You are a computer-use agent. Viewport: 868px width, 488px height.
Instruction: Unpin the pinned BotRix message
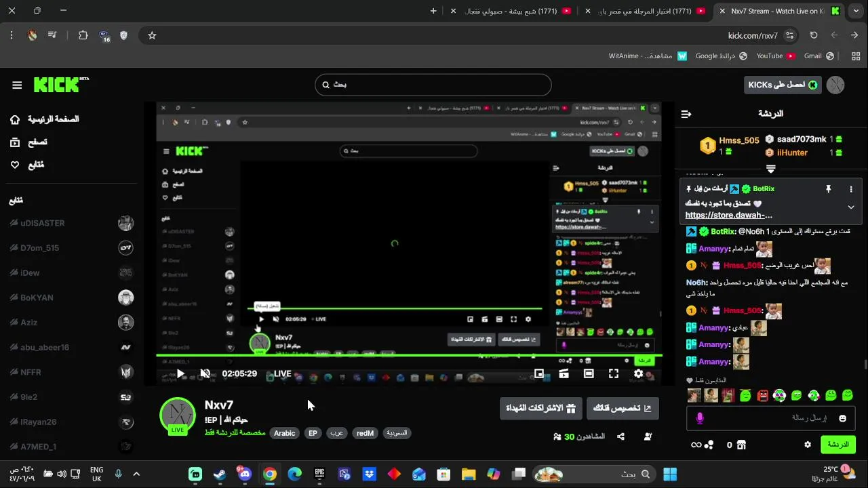[x=828, y=189]
